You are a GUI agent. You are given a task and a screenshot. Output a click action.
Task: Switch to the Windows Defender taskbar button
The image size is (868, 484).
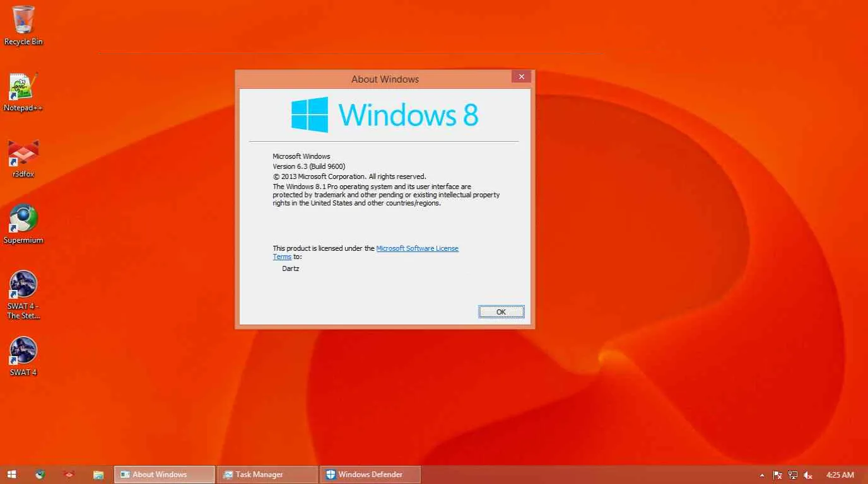pos(370,475)
